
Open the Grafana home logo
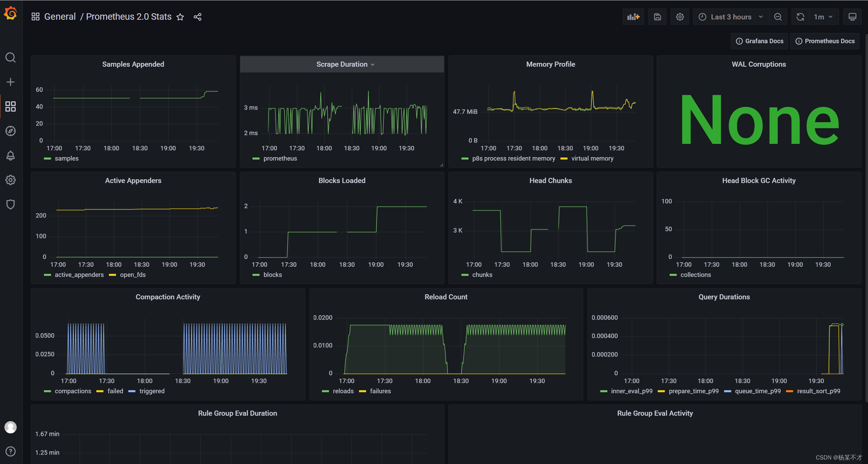tap(11, 13)
